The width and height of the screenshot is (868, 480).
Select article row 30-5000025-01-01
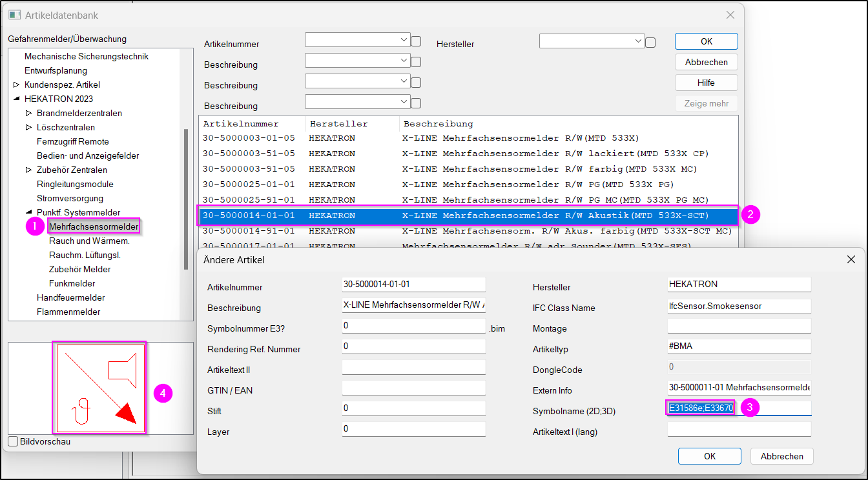(469, 184)
